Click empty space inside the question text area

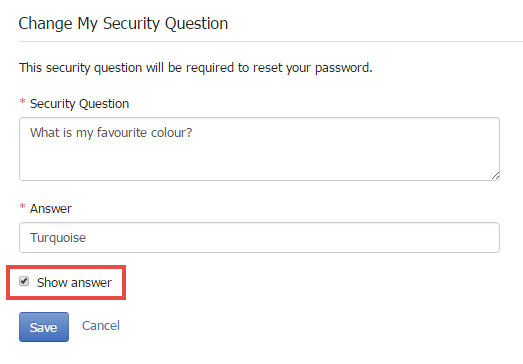(x=259, y=162)
